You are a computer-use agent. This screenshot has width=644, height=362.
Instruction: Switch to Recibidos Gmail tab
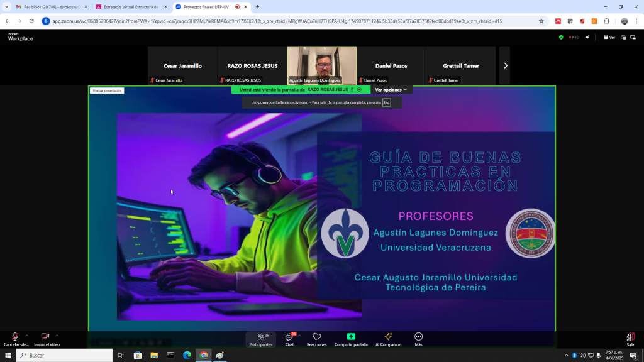point(51,7)
